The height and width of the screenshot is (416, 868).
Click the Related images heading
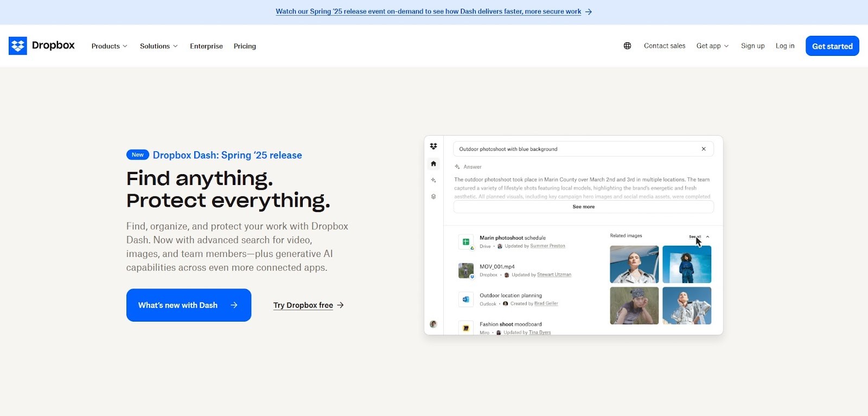[x=626, y=236]
